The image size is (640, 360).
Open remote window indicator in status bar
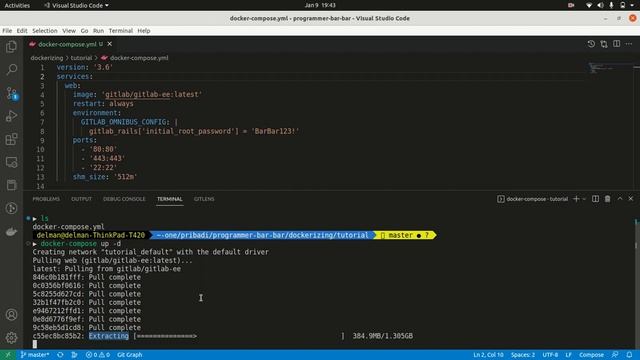click(8, 355)
